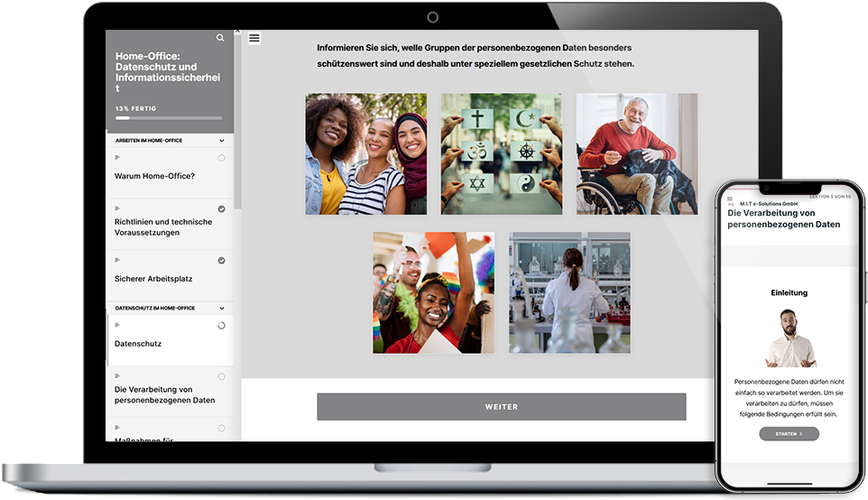This screenshot has height=500, width=868.
Task: Open lesson Richtlinien und technische Voraussetzungen
Action: (x=163, y=227)
